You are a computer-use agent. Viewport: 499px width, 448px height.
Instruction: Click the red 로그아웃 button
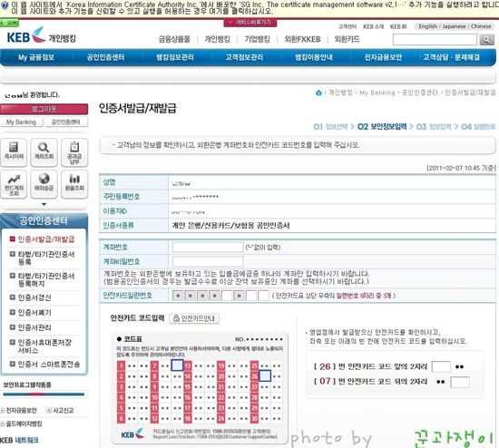pyautogui.click(x=44, y=109)
